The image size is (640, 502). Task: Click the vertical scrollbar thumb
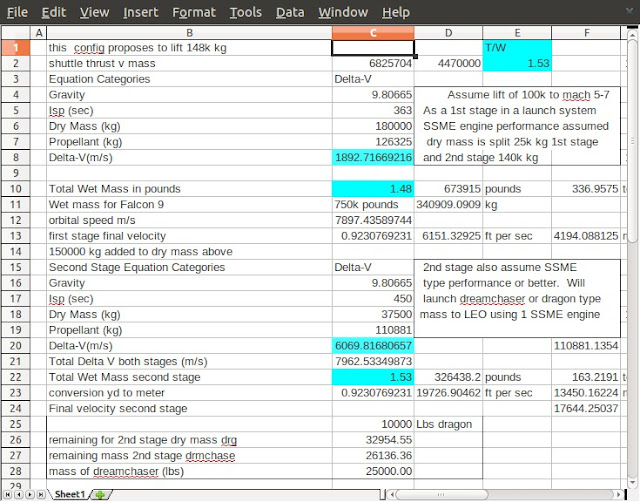pos(632,141)
